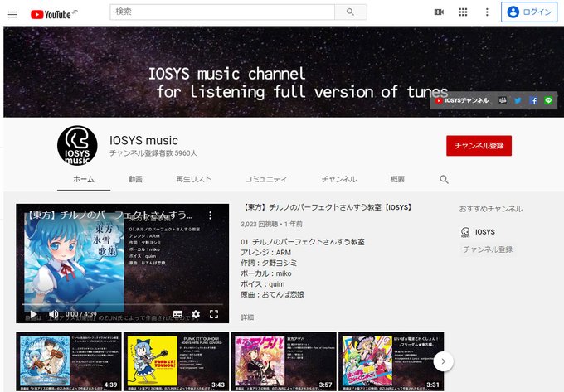Viewport: 564px width, 392px height.
Task: Subscribe to recommended IOSYS channel
Action: point(488,249)
